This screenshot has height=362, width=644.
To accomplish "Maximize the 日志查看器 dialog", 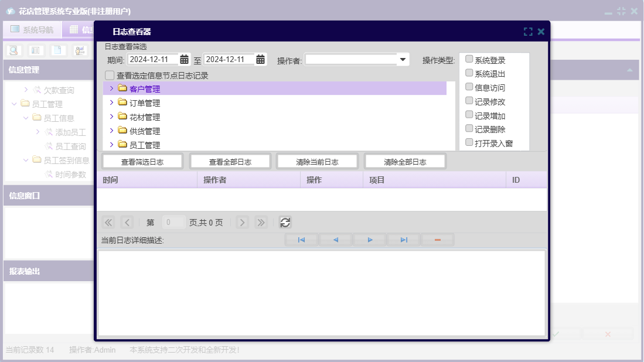I will tap(528, 32).
